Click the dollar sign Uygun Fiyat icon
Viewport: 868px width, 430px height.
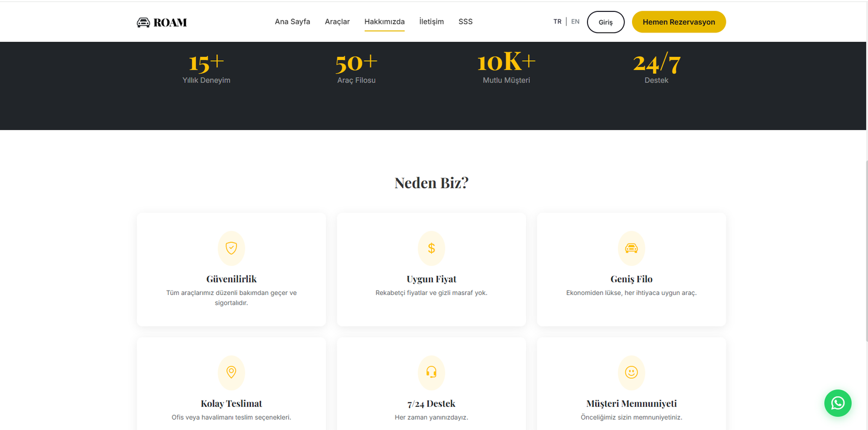[431, 248]
